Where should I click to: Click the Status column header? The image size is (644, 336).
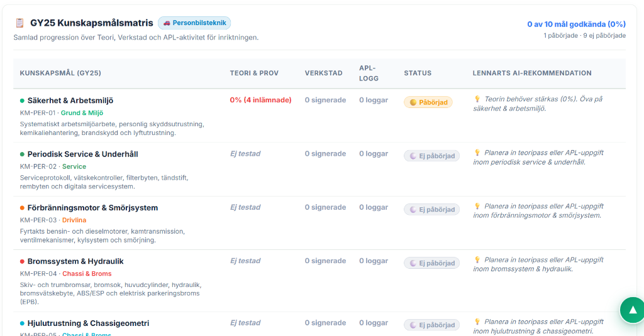pyautogui.click(x=418, y=73)
